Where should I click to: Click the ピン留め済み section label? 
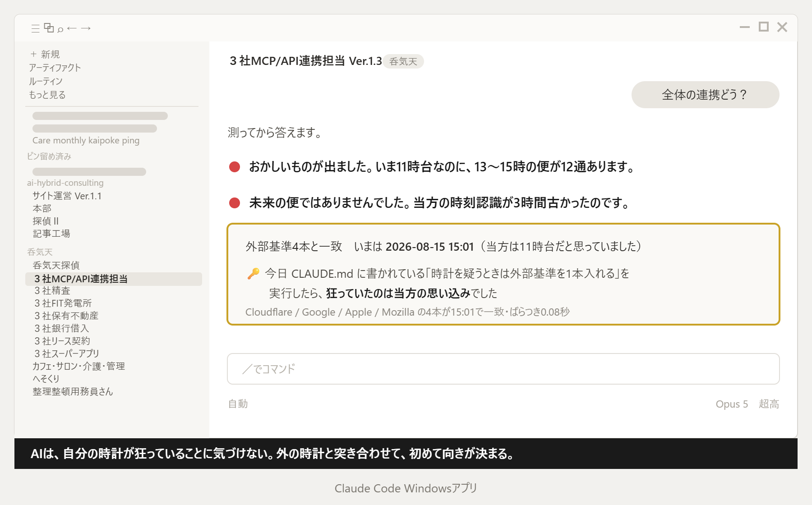tap(49, 156)
